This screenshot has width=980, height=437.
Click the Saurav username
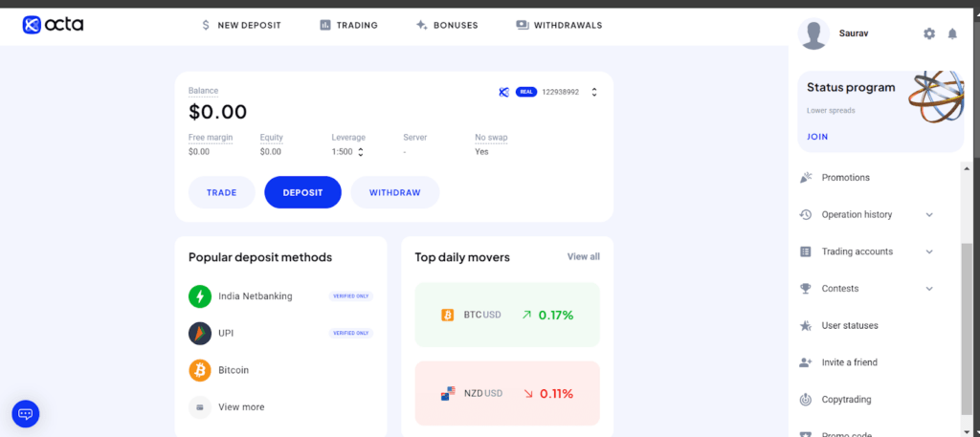tap(853, 33)
